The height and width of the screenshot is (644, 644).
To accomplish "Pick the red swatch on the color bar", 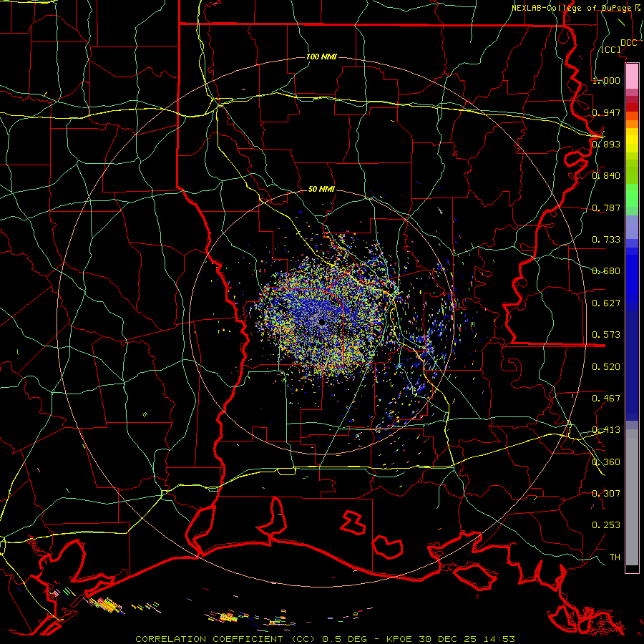I will [x=632, y=107].
